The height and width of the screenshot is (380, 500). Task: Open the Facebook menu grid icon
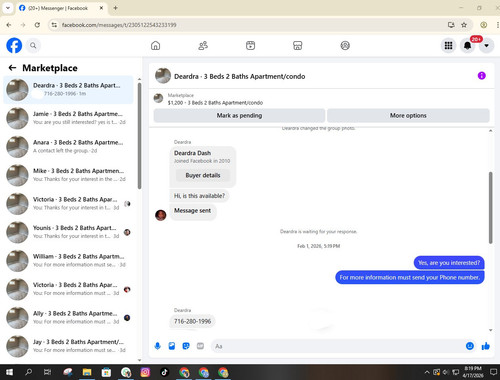pos(449,45)
